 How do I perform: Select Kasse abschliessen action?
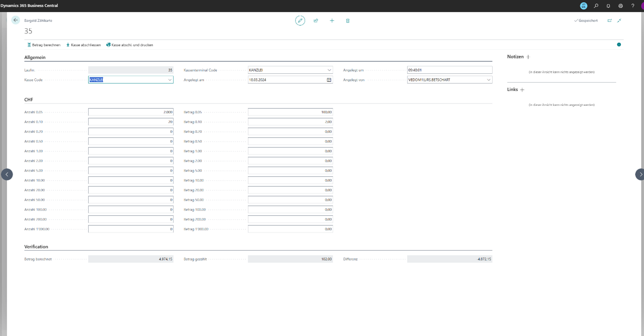click(83, 45)
